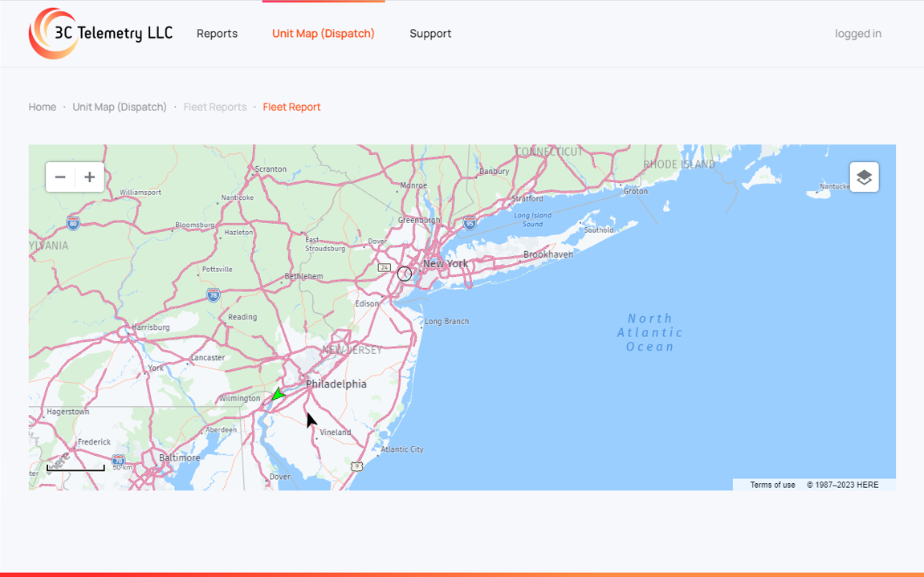Click the map zoom in plus button
924x577 pixels.
pos(90,177)
